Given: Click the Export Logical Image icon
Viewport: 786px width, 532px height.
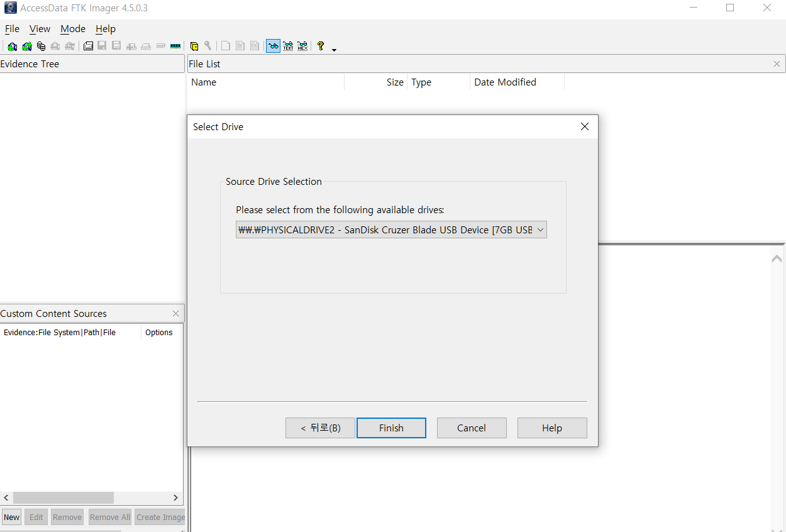Looking at the screenshot, I should (x=116, y=46).
